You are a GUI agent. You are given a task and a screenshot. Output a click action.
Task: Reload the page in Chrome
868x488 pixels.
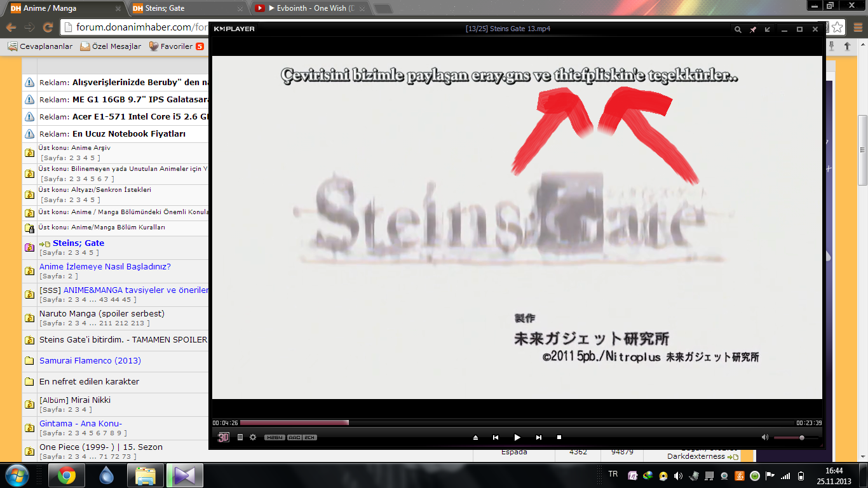pos(48,27)
